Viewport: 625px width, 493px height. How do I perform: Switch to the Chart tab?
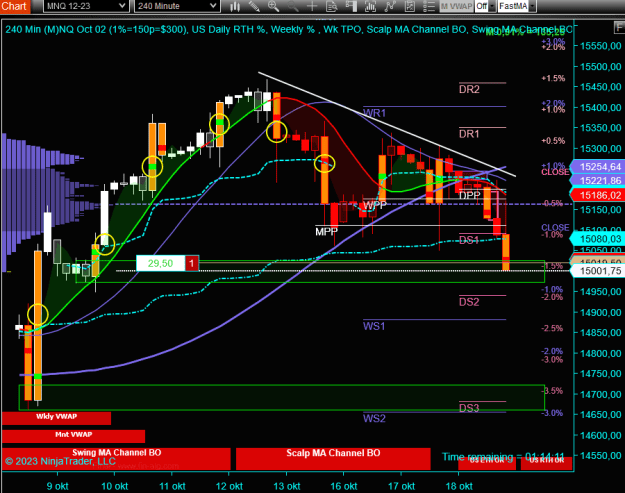click(15, 6)
